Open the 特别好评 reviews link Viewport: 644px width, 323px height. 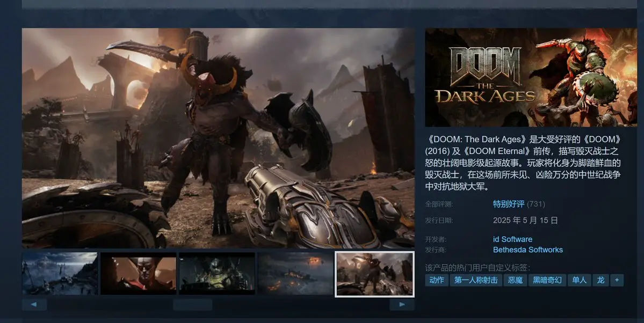[x=509, y=204]
